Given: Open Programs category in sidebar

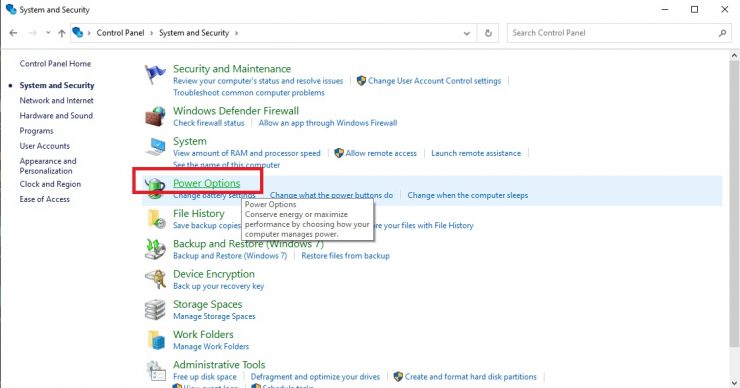Looking at the screenshot, I should point(36,131).
